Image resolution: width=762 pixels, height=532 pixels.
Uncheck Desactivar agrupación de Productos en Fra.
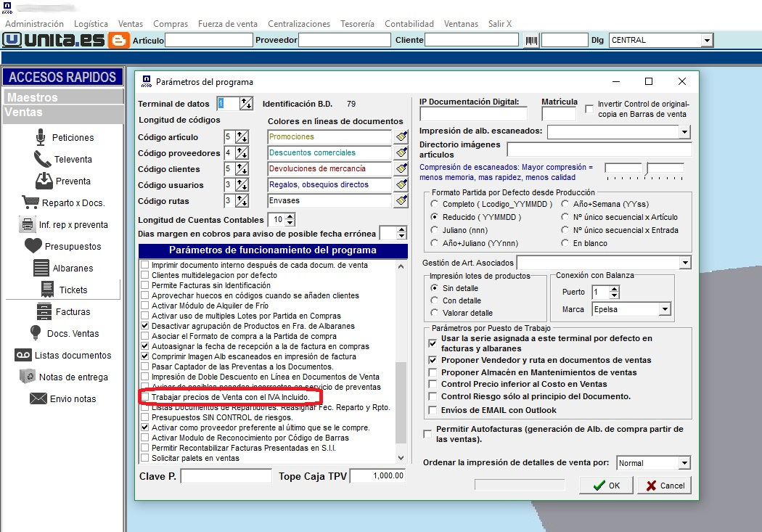click(145, 326)
